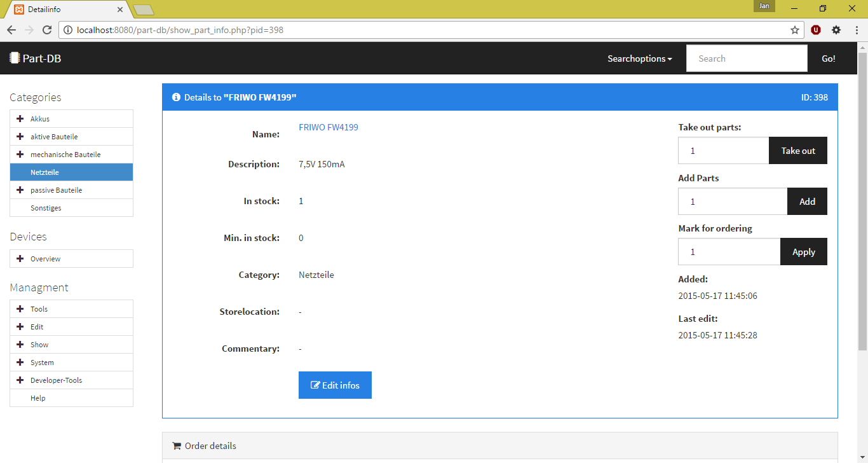Expand the Devices Overview node

click(x=20, y=259)
